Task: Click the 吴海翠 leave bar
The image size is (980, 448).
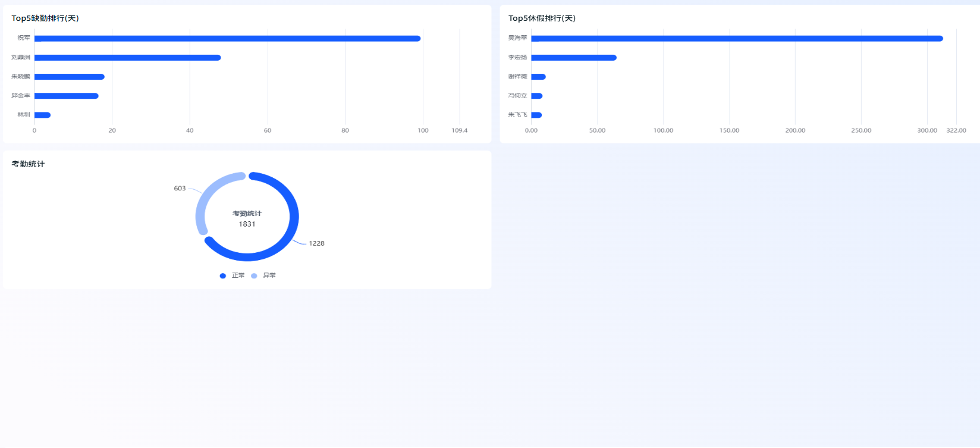Action: coord(737,39)
